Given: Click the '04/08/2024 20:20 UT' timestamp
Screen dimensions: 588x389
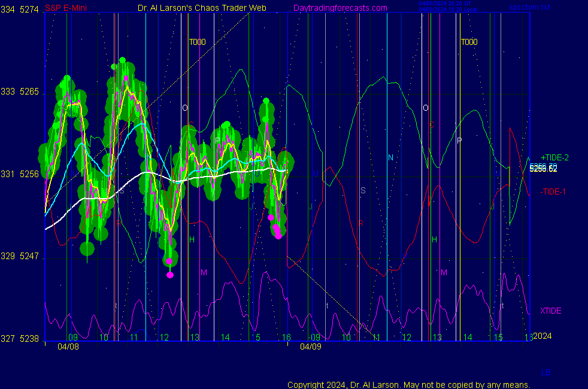Looking at the screenshot, I should pos(445,4).
